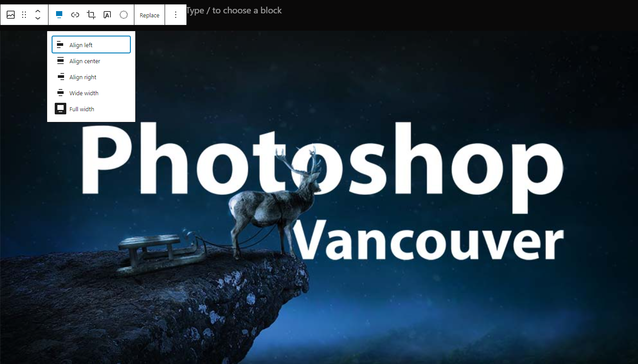Apply duotone filter circle icon
The height and width of the screenshot is (364, 638).
pos(124,15)
